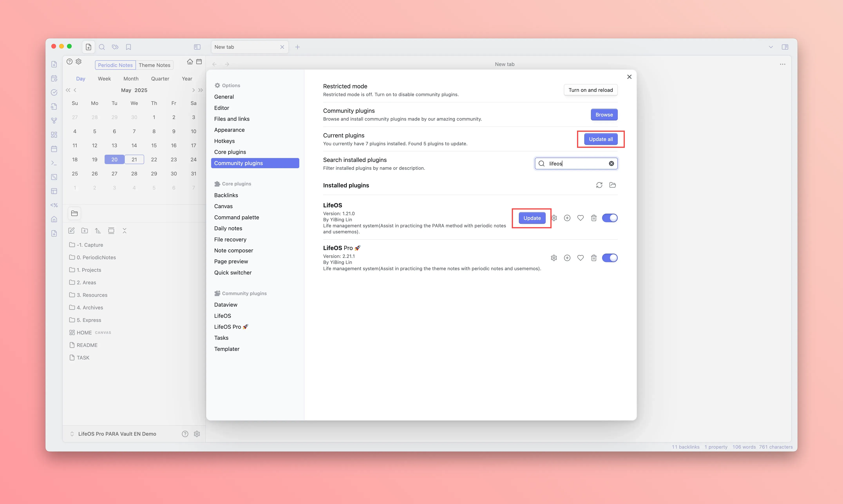The image size is (843, 504).
Task: Switch calendar to Week tab
Action: pos(104,79)
